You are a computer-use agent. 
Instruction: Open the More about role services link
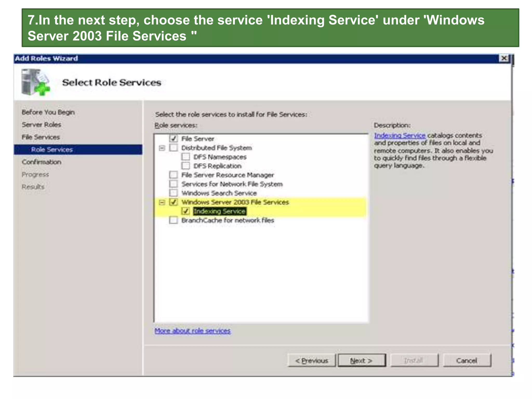(192, 331)
